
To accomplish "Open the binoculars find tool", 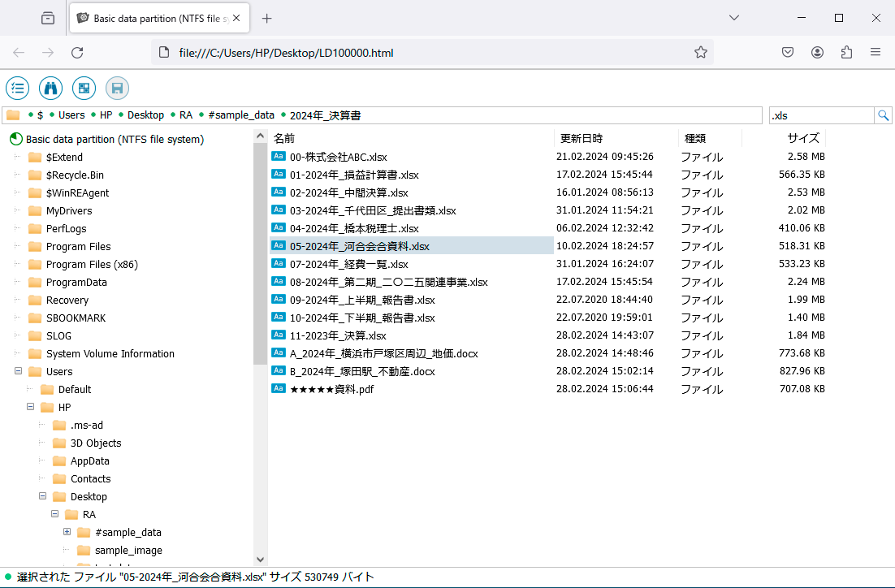I will point(51,89).
